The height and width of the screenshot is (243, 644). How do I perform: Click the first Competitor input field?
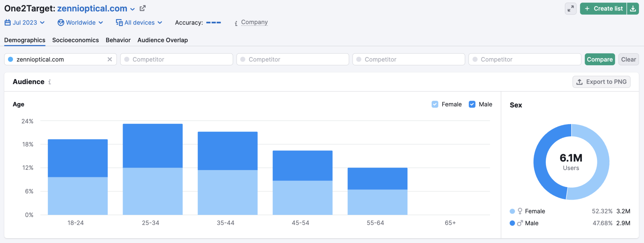tap(176, 59)
